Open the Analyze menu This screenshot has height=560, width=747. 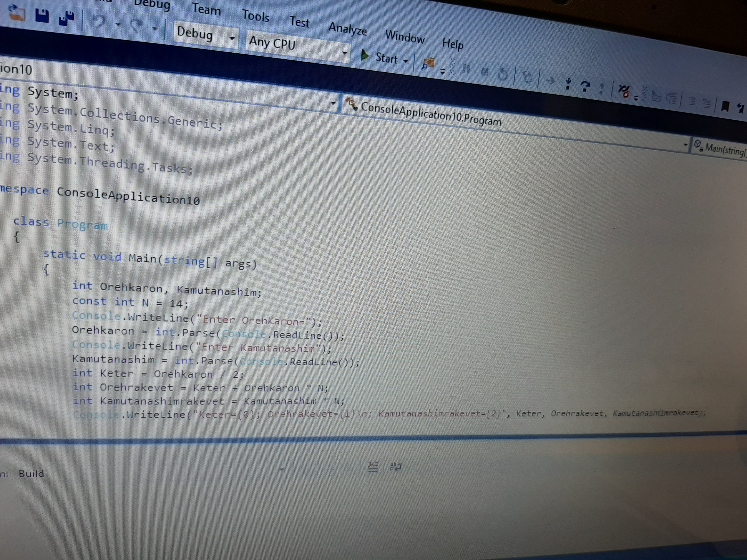point(348,29)
